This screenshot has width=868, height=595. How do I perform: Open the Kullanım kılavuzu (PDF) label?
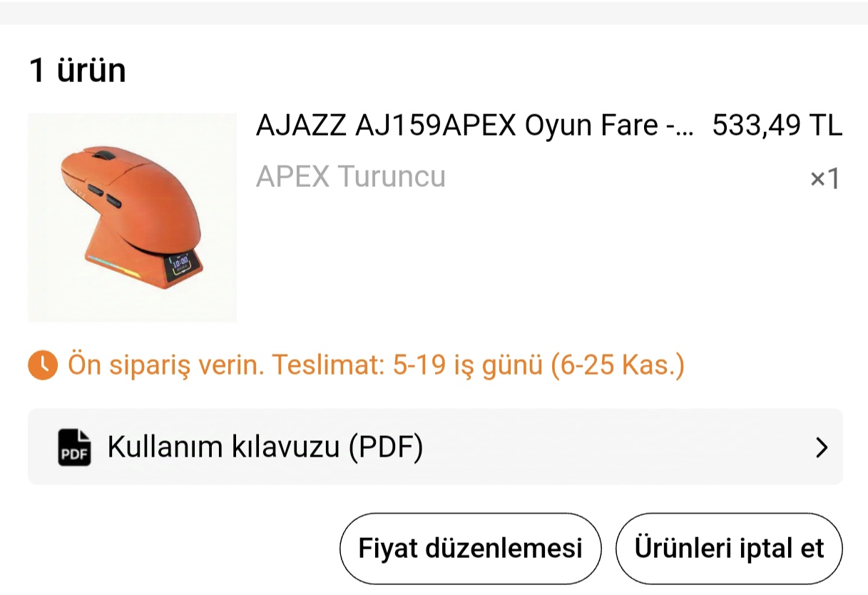click(265, 447)
